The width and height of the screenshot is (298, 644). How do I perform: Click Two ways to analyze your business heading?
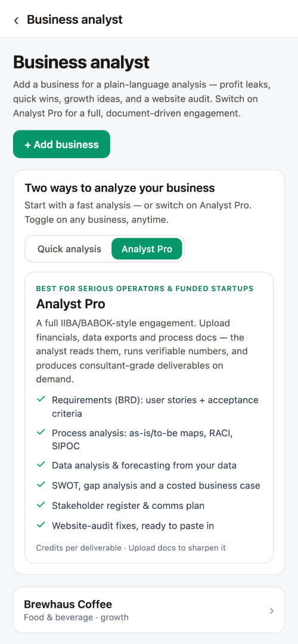(120, 188)
